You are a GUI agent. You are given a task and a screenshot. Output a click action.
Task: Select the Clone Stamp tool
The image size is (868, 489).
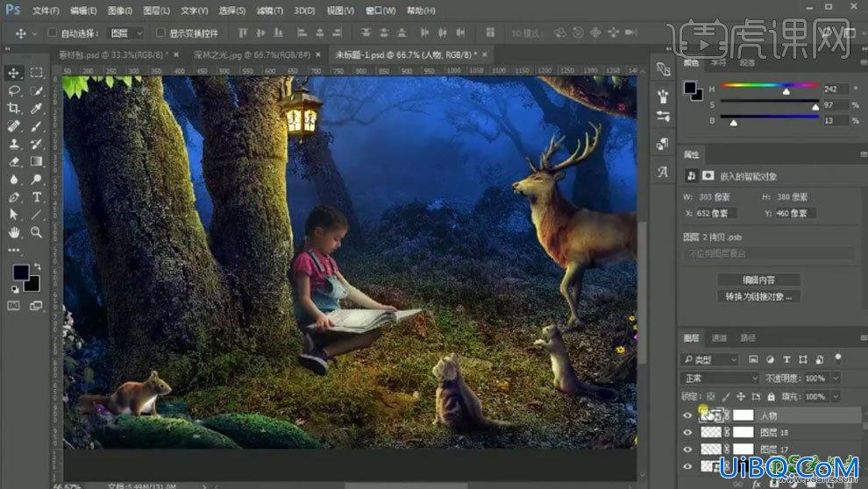point(14,144)
